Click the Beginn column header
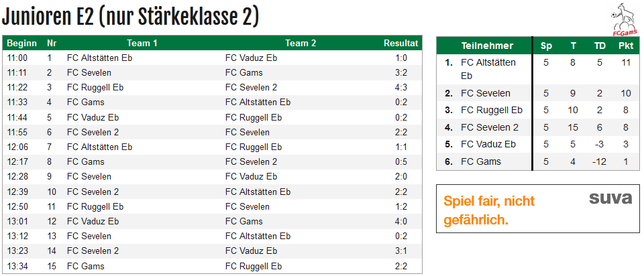This screenshot has height=276, width=644. [x=21, y=43]
